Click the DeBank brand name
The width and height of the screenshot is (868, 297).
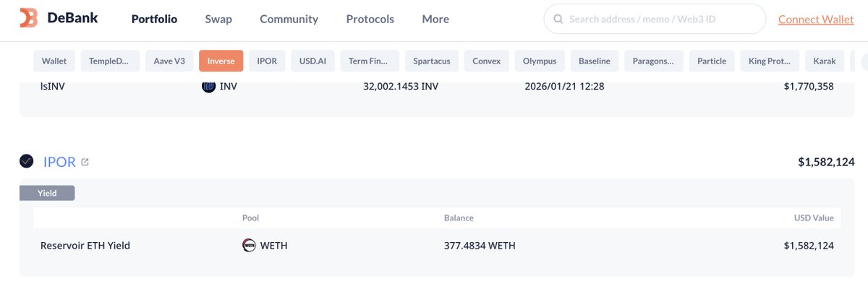click(71, 19)
